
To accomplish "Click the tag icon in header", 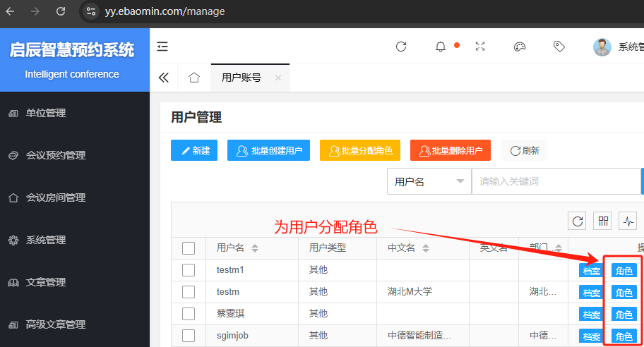I will (x=559, y=47).
